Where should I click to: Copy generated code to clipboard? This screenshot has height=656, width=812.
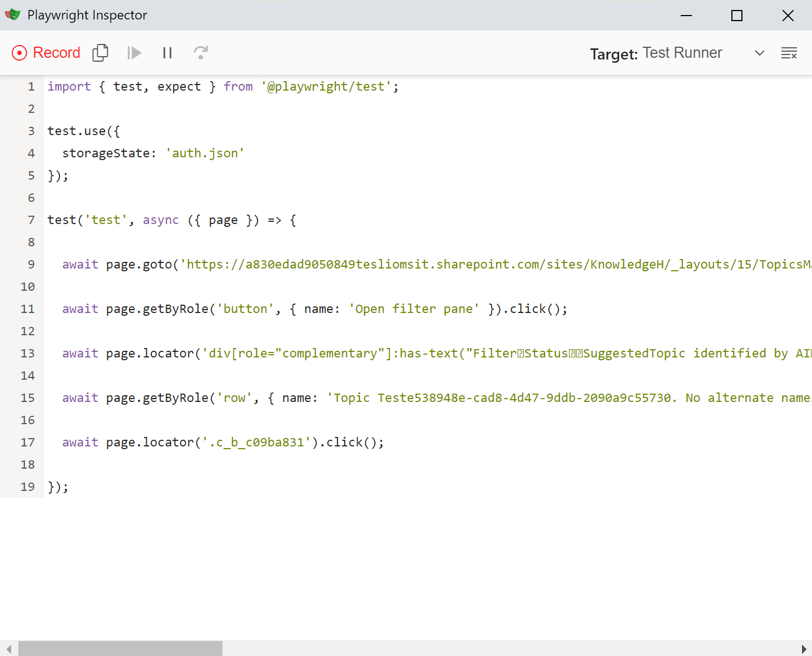pyautogui.click(x=101, y=53)
